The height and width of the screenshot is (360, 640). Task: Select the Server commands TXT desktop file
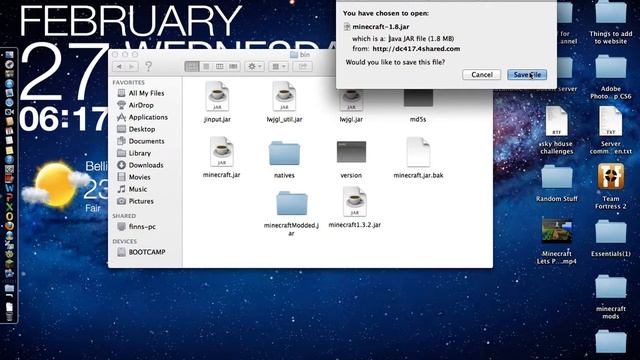611,121
